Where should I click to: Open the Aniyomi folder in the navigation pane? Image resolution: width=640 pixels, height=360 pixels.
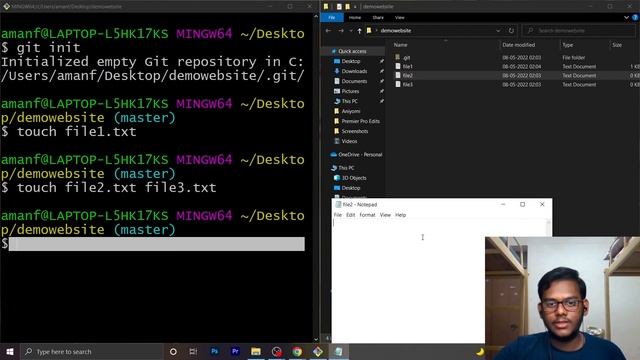coord(351,111)
